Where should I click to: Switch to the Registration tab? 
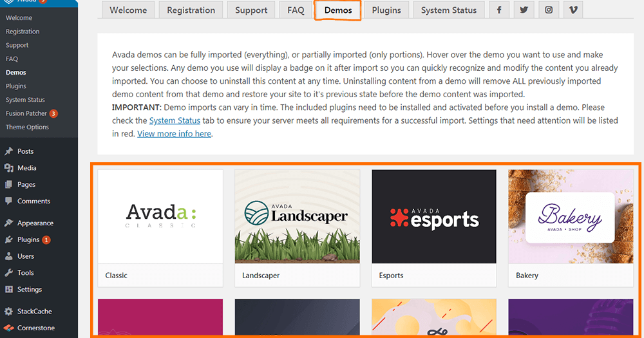[x=191, y=10]
